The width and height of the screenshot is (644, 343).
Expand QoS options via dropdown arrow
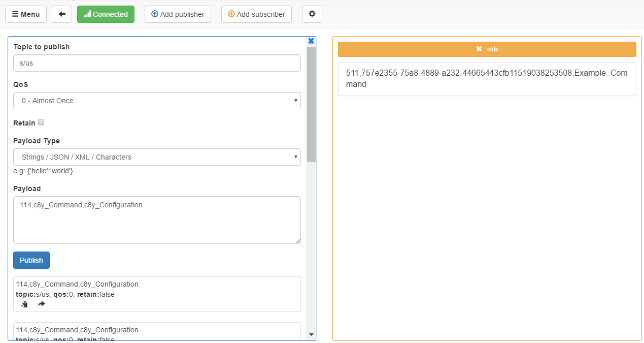click(x=296, y=101)
